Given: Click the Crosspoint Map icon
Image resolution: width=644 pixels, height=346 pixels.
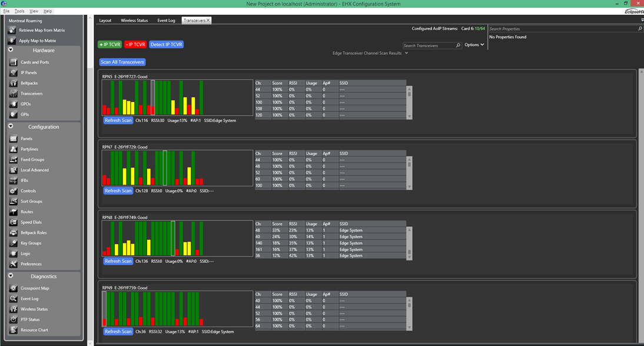Looking at the screenshot, I should [13, 288].
